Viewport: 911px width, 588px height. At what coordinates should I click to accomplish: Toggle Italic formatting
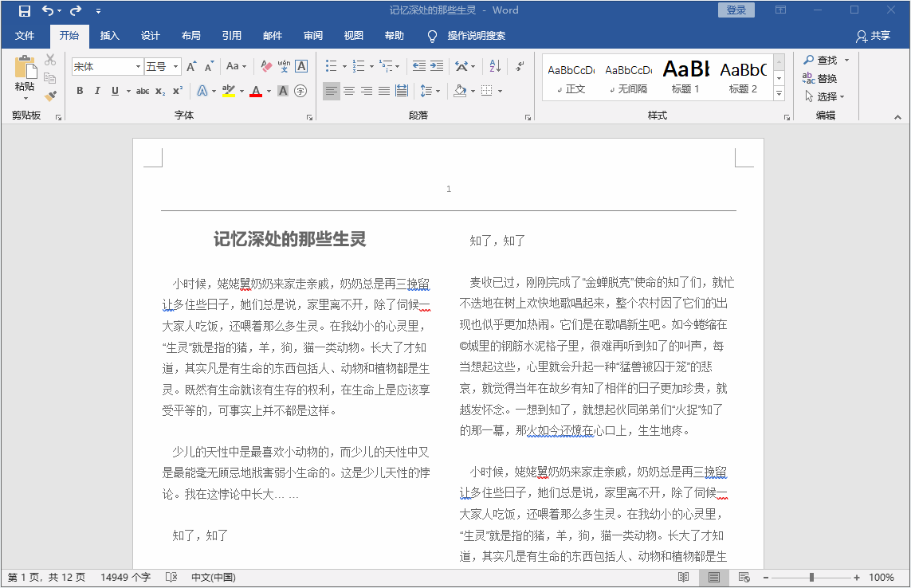(97, 91)
